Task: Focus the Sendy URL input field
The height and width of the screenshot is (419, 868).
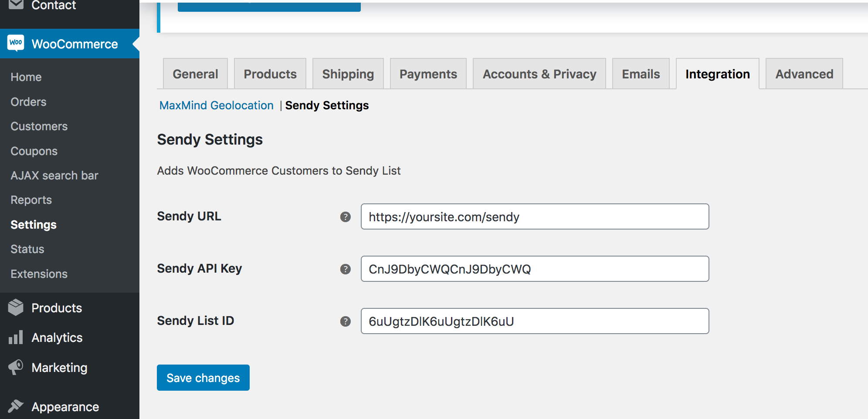Action: pyautogui.click(x=535, y=216)
